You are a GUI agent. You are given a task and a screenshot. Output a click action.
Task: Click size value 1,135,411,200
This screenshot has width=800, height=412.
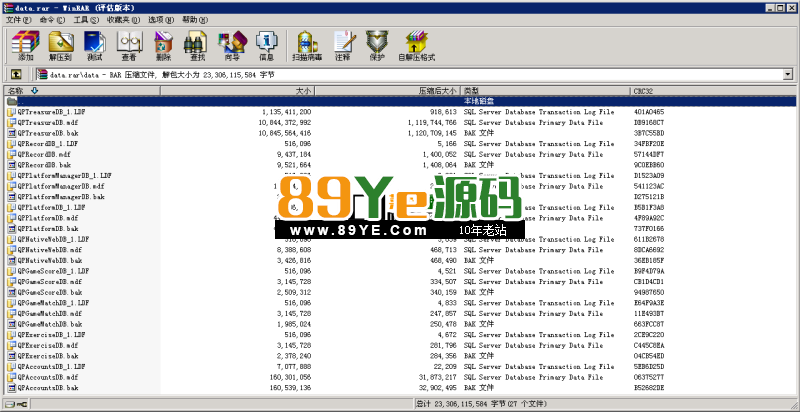click(287, 112)
